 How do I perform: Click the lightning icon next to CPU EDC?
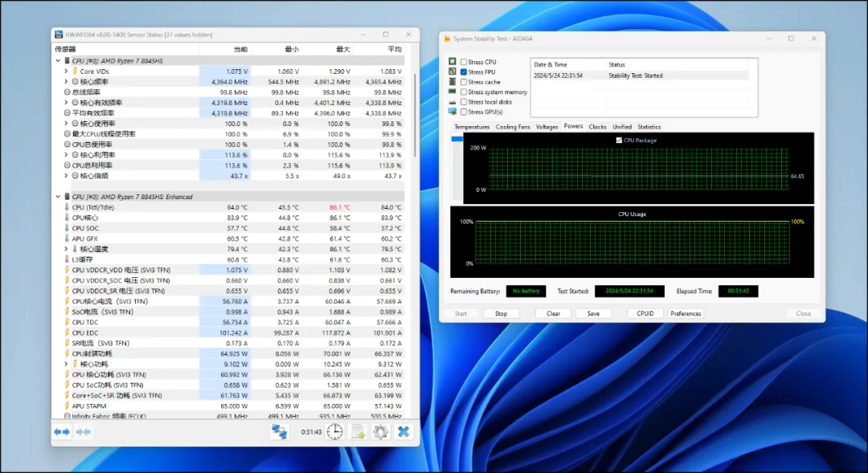coord(67,332)
